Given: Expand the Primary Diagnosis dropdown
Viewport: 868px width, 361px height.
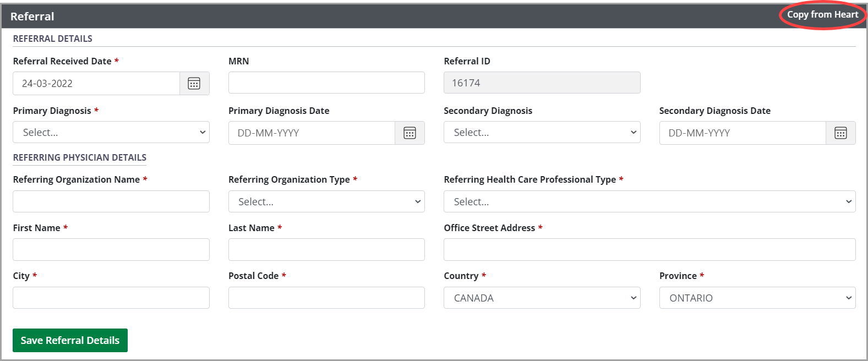Looking at the screenshot, I should pyautogui.click(x=111, y=133).
